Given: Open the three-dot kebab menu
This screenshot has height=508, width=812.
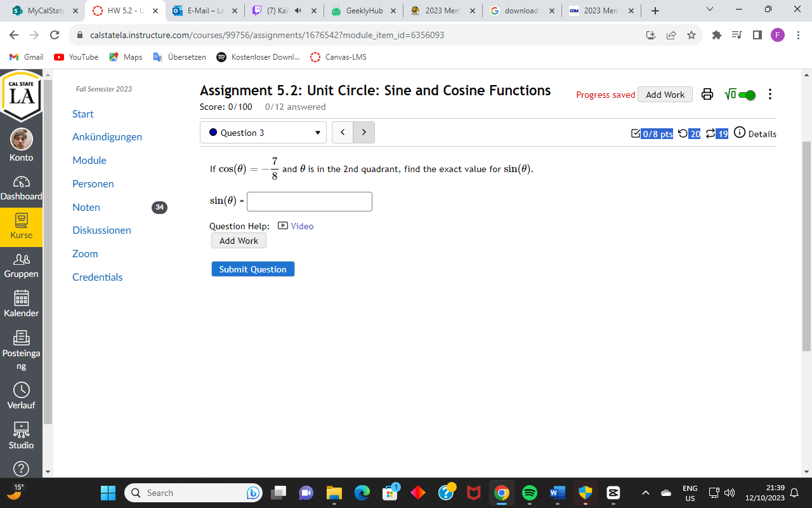Looking at the screenshot, I should click(770, 94).
